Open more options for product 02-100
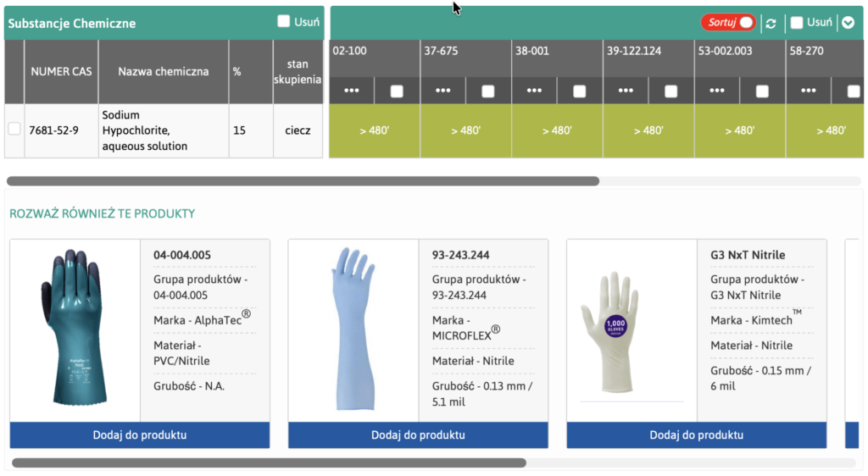 pos(352,91)
